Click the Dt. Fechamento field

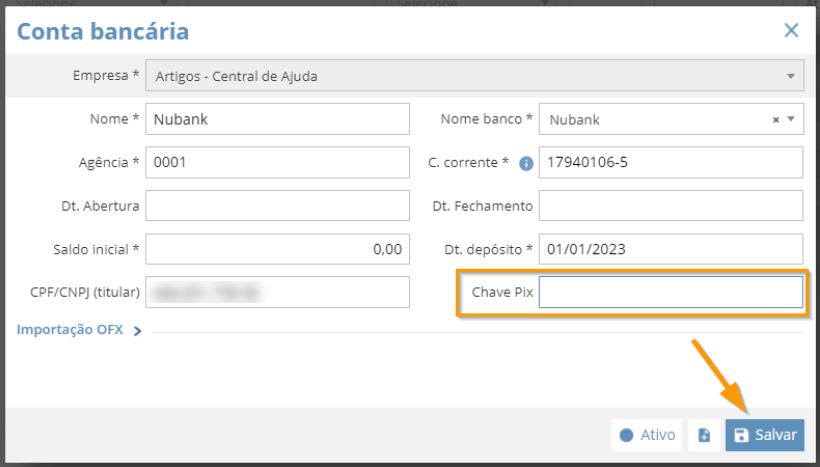[671, 206]
